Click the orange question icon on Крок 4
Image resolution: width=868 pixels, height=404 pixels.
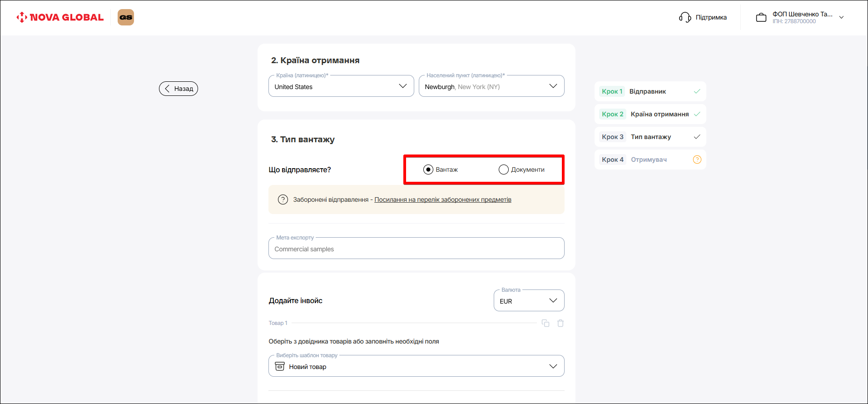tap(697, 160)
